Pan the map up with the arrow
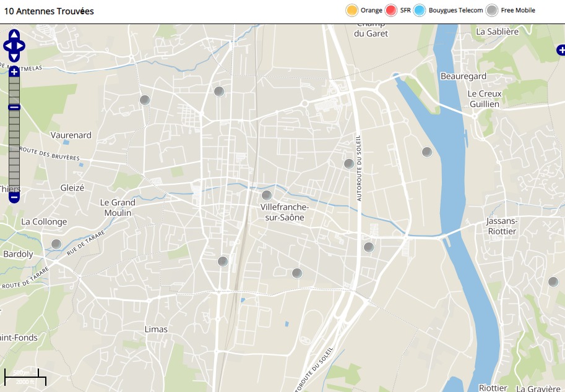Image resolution: width=565 pixels, height=392 pixels. (14, 35)
